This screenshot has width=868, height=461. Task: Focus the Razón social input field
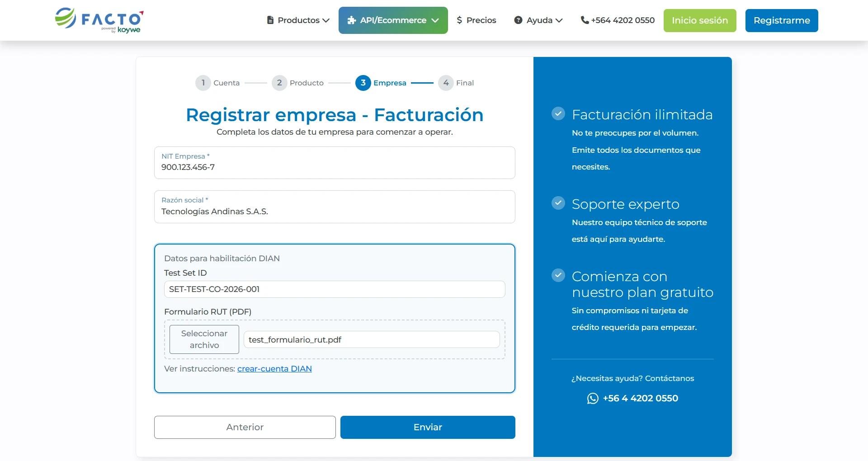pyautogui.click(x=335, y=207)
